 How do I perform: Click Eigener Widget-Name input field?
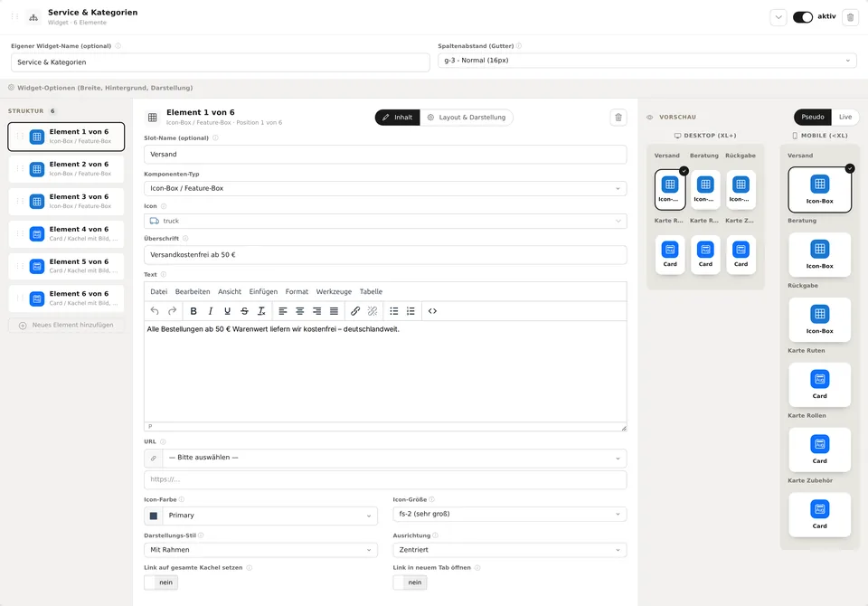coord(221,62)
